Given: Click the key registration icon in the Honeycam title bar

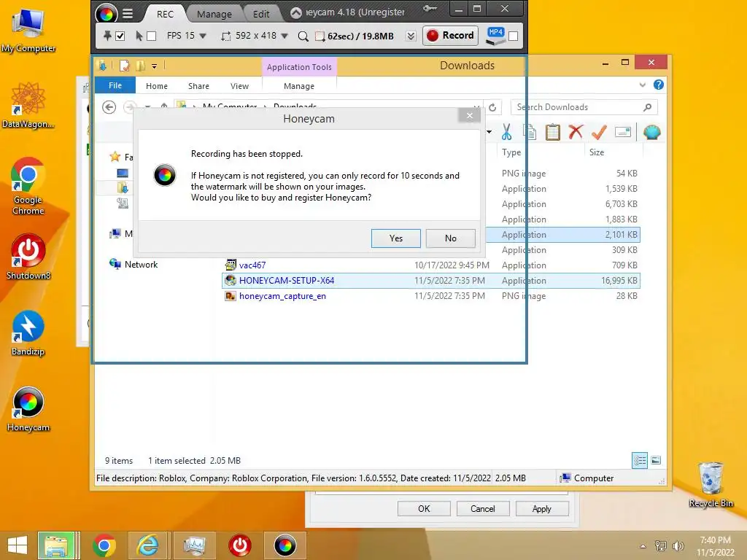Looking at the screenshot, I should click(430, 9).
